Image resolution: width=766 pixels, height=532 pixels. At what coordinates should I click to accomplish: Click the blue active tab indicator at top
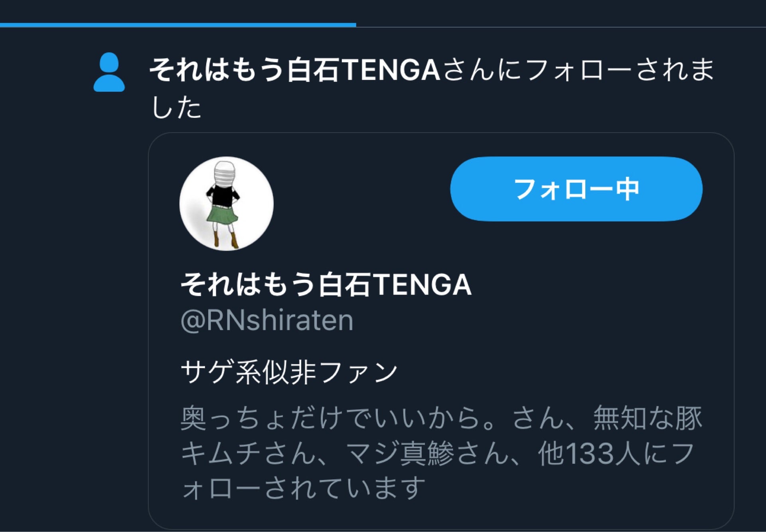(x=178, y=25)
